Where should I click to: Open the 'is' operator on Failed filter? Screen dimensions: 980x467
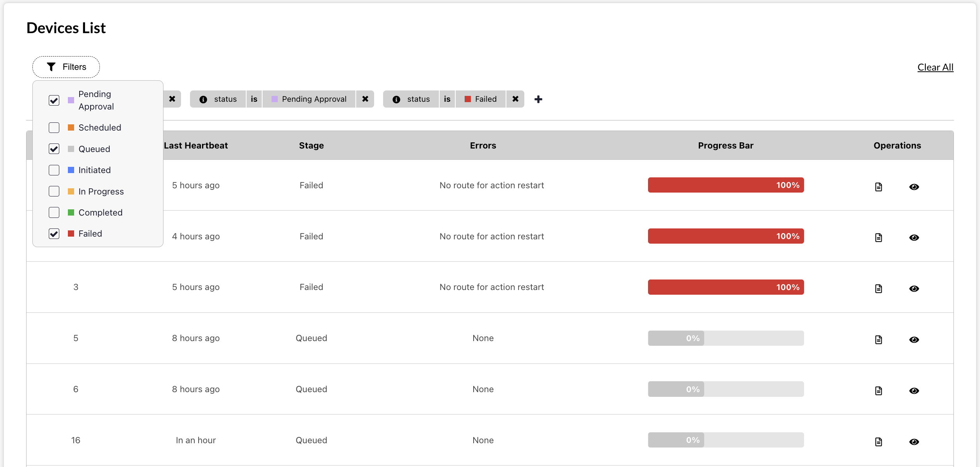coord(447,99)
